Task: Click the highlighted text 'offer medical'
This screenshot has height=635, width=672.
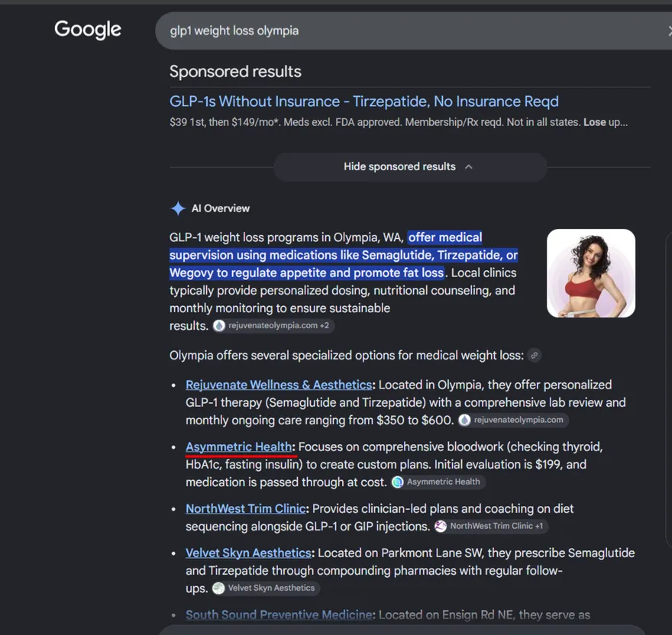Action: (445, 237)
